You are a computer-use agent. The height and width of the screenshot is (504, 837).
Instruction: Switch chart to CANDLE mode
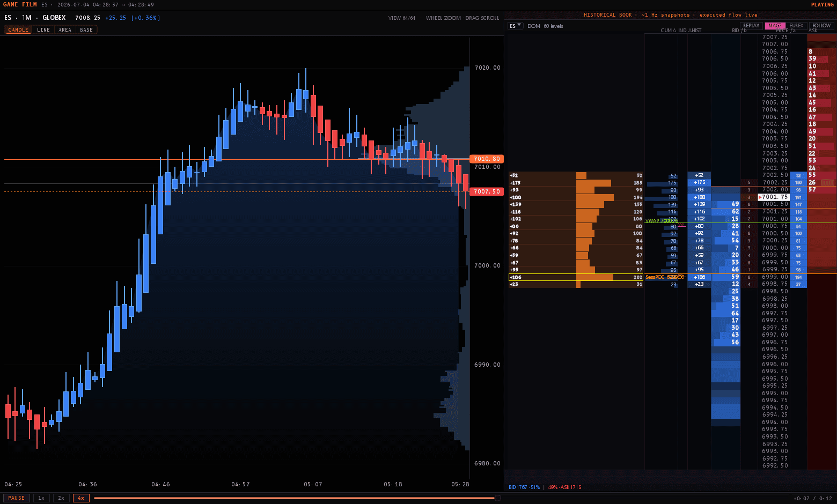[x=18, y=30]
